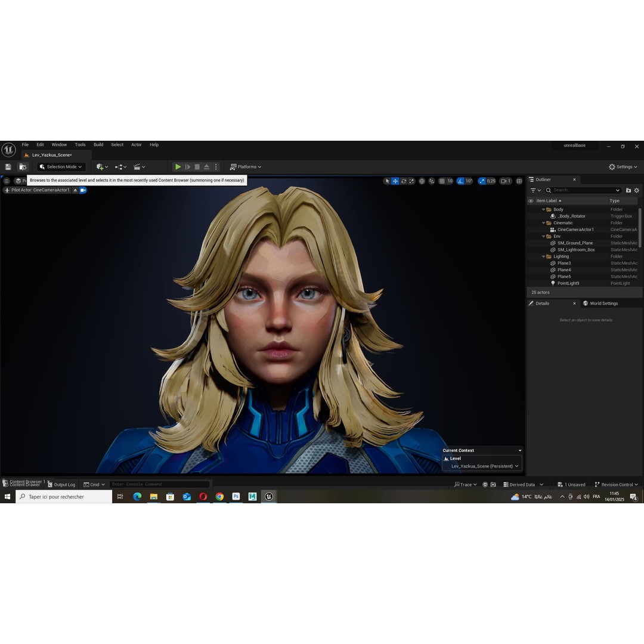Viewport: 644px width, 644px height.
Task: Open the Help menu
Action: pyautogui.click(x=154, y=144)
